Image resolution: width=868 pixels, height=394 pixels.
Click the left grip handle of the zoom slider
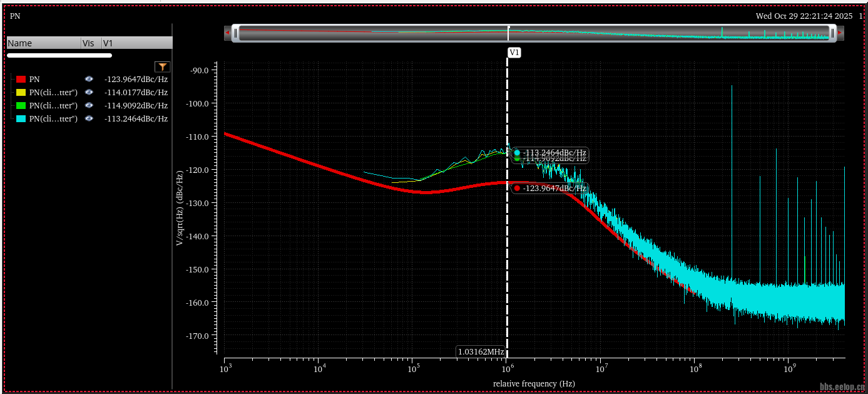point(235,33)
